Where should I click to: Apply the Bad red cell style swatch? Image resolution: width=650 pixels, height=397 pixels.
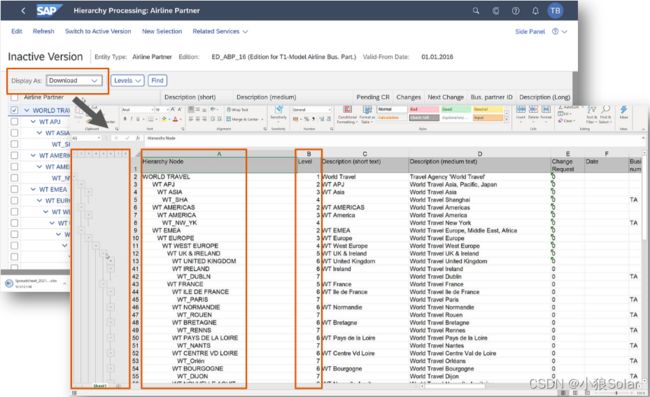point(424,109)
